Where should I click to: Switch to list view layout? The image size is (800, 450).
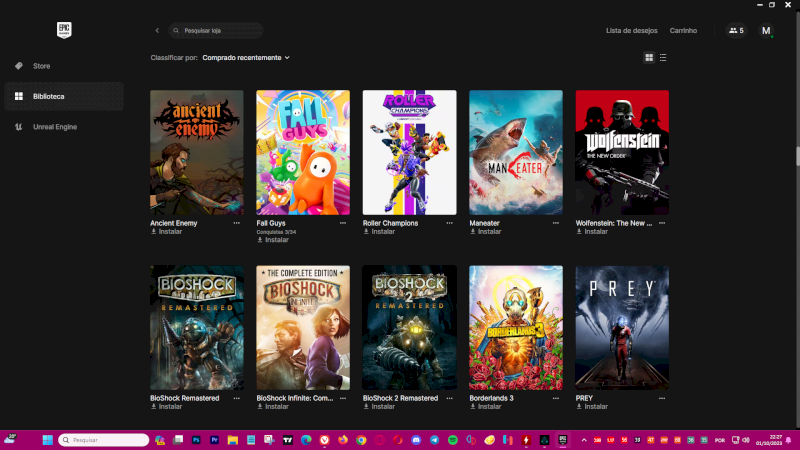(x=663, y=58)
